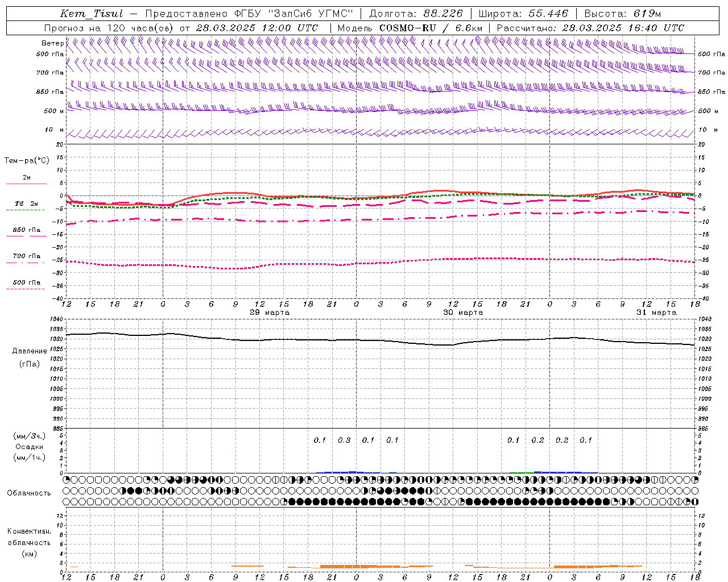Click the longitude value "Долгота: 88.226"
Image resolution: width=728 pixels, height=582 pixels.
(x=416, y=14)
